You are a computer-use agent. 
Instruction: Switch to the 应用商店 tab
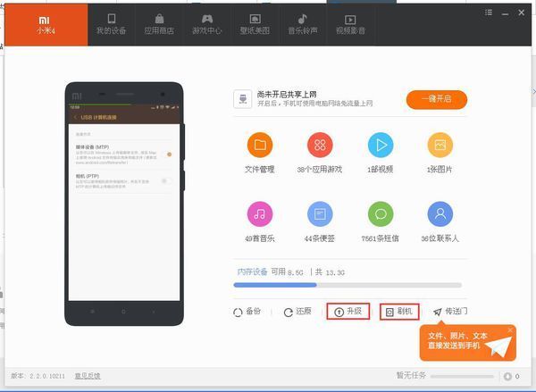(159, 25)
